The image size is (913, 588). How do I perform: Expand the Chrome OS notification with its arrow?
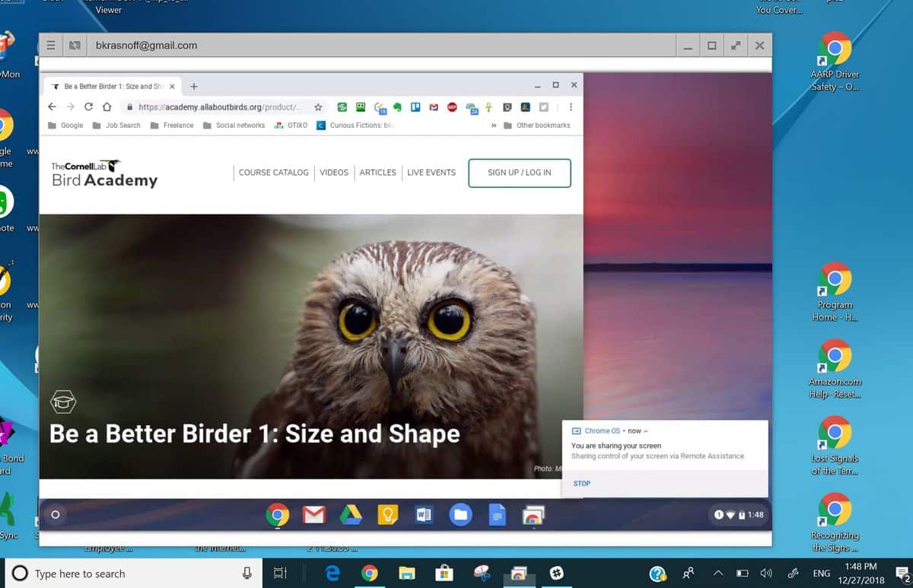pyautogui.click(x=648, y=430)
